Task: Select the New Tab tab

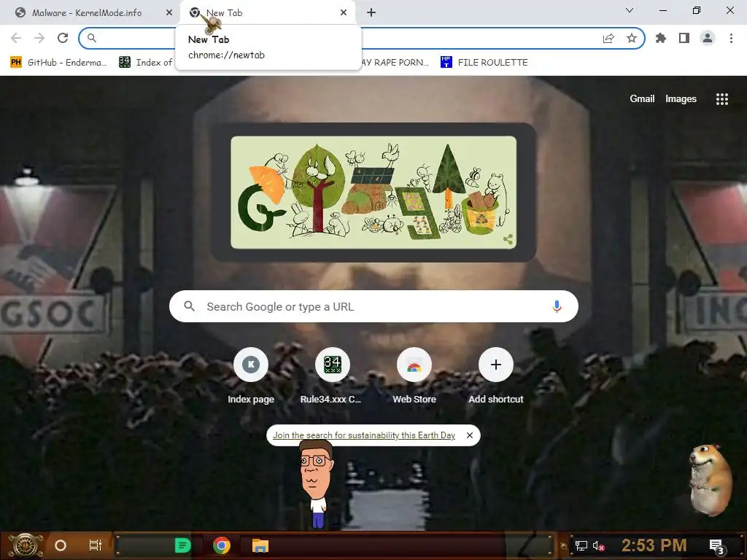Action: [x=268, y=13]
